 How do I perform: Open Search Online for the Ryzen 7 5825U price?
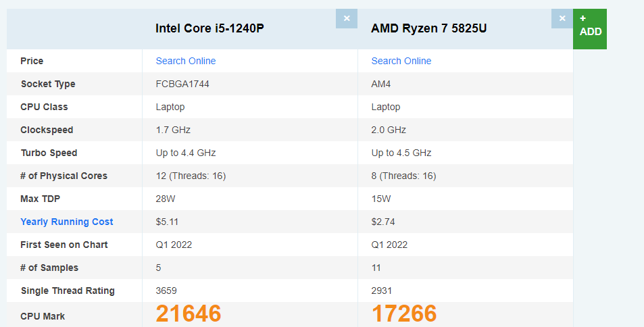[x=401, y=61]
